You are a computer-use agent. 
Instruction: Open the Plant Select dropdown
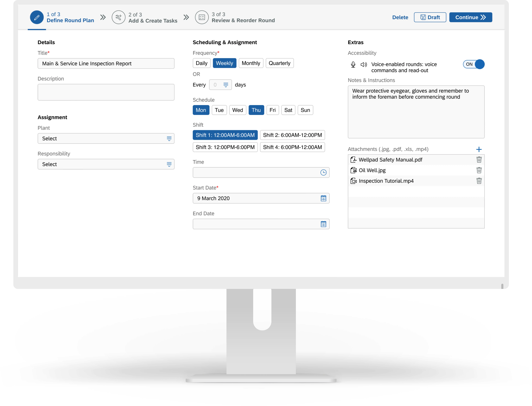tap(106, 138)
